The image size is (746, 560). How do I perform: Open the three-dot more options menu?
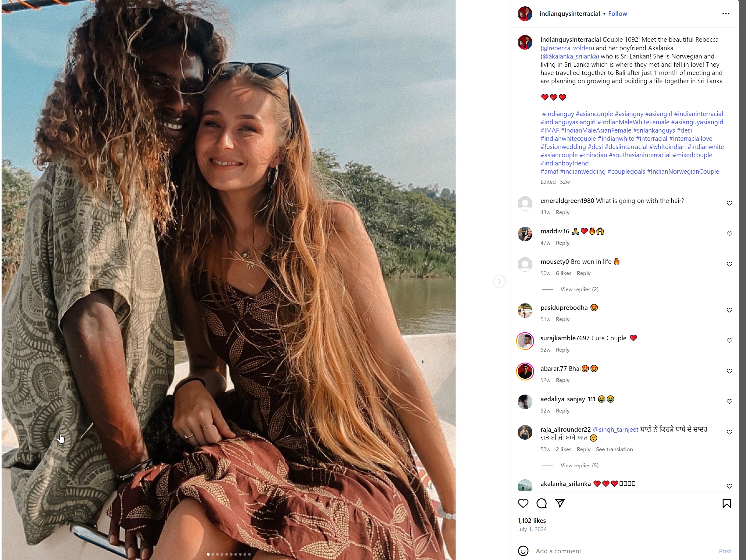point(726,14)
